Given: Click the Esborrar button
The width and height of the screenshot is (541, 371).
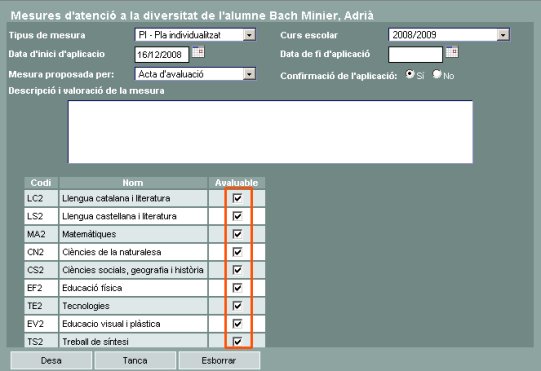Looking at the screenshot, I should point(219,361).
